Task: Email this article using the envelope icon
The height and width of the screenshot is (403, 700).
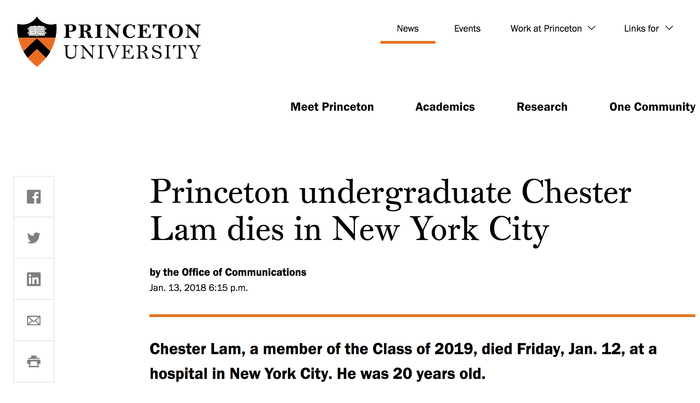Action: (x=34, y=321)
